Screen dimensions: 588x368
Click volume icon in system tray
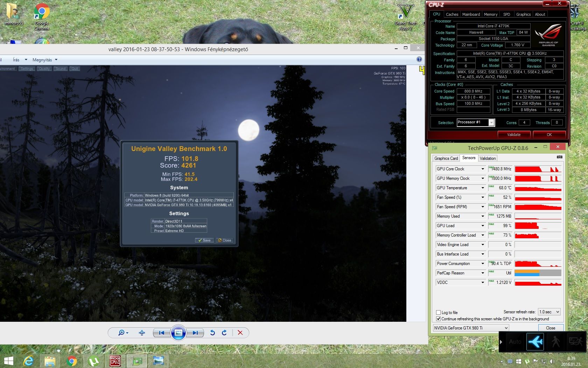[552, 361]
